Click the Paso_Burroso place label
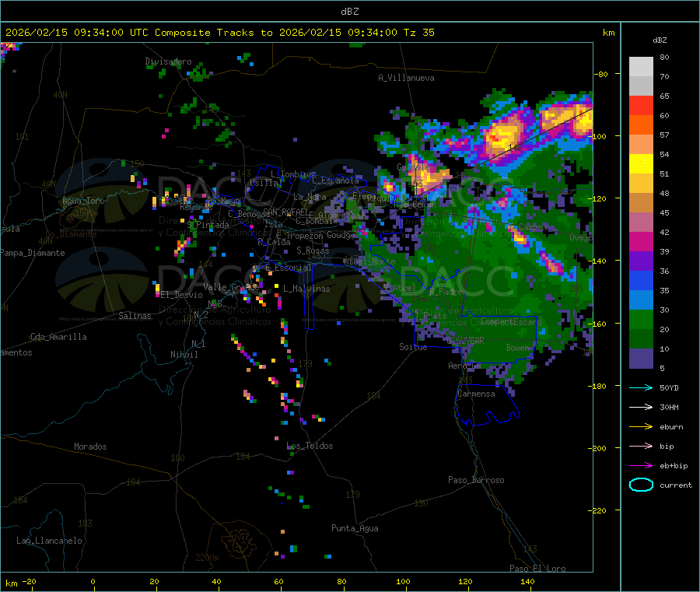 point(476,480)
